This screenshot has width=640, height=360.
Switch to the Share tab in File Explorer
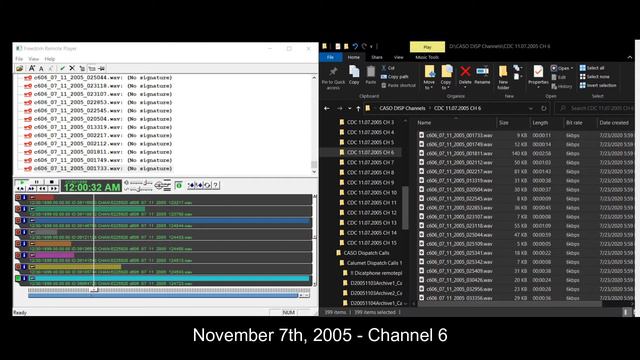click(x=377, y=58)
